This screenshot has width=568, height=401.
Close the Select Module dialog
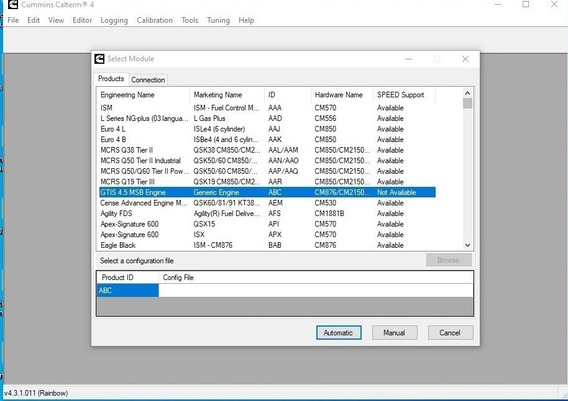click(x=465, y=59)
